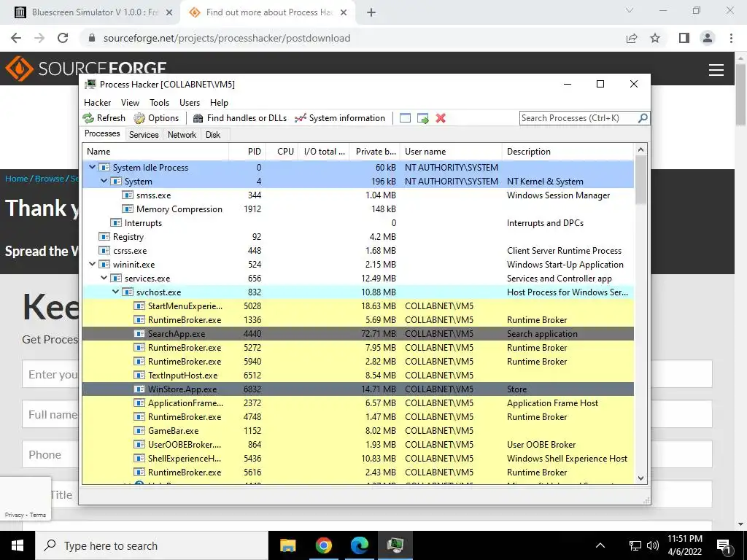The image size is (747, 560).
Task: Click the Windows taskbar search box
Action: point(152,545)
